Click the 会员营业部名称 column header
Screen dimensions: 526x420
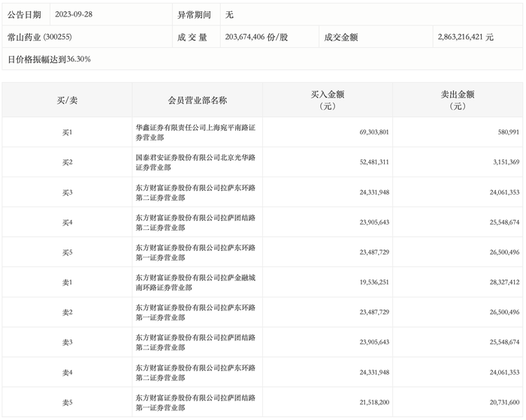click(197, 100)
